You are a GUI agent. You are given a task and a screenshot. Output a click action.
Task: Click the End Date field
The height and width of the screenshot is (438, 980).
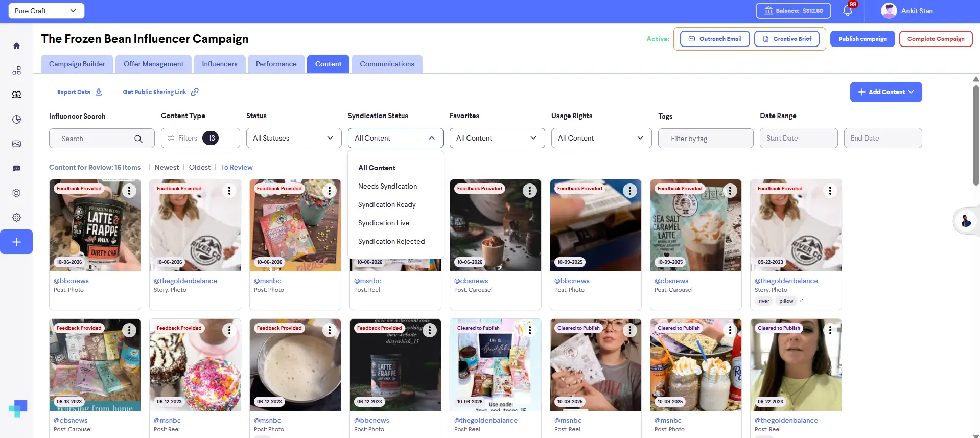(x=883, y=138)
